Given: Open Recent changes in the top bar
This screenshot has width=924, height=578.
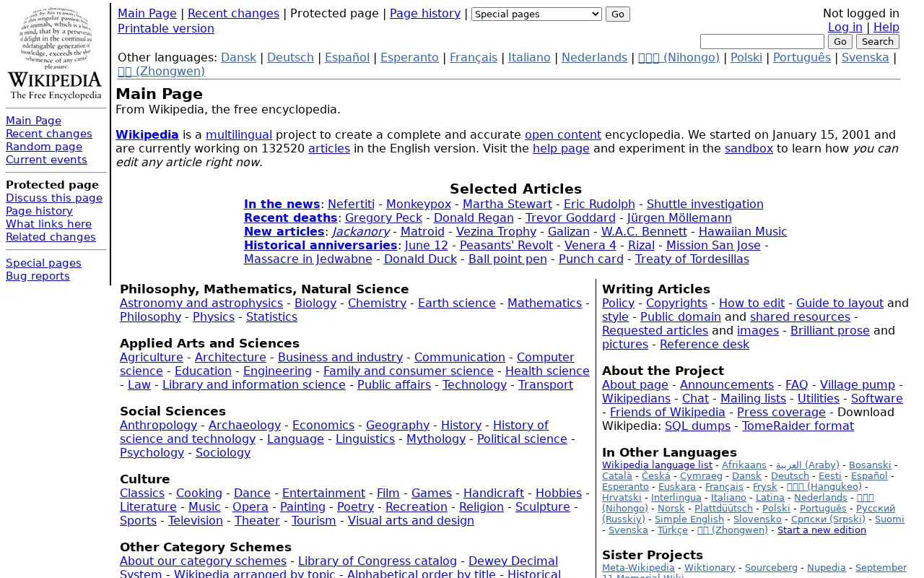Looking at the screenshot, I should coord(233,13).
